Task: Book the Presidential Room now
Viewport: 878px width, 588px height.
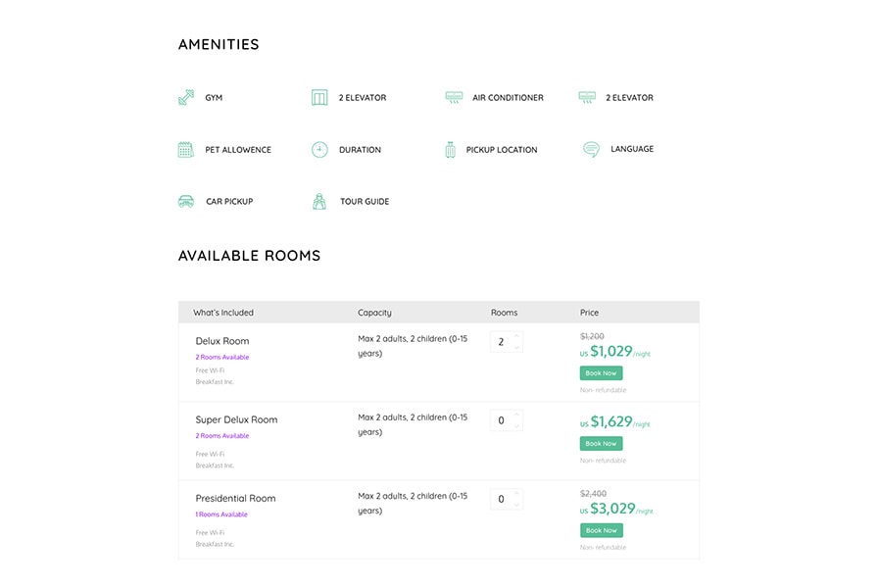Action: [601, 530]
